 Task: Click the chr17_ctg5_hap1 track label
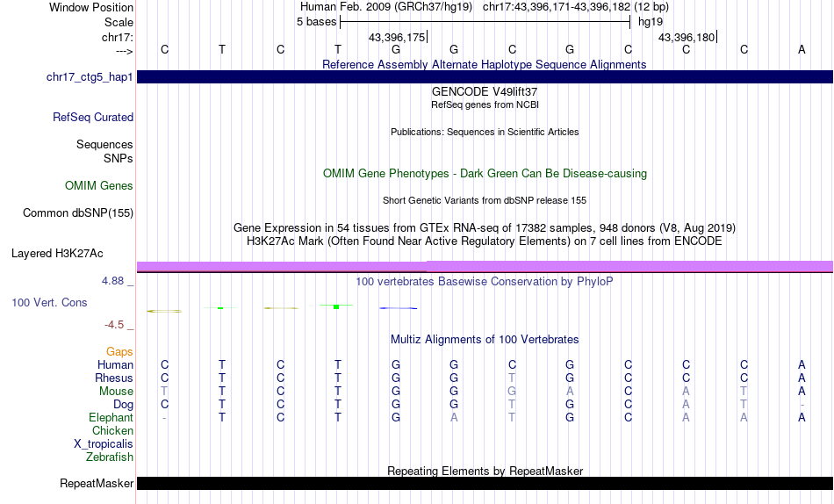click(90, 77)
